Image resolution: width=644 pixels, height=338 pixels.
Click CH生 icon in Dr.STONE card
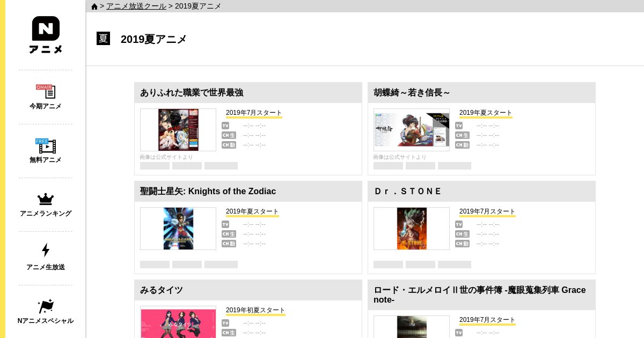pos(462,234)
